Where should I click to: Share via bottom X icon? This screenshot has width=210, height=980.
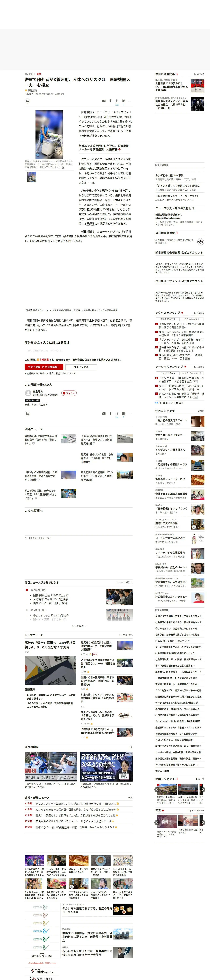(x=117, y=414)
